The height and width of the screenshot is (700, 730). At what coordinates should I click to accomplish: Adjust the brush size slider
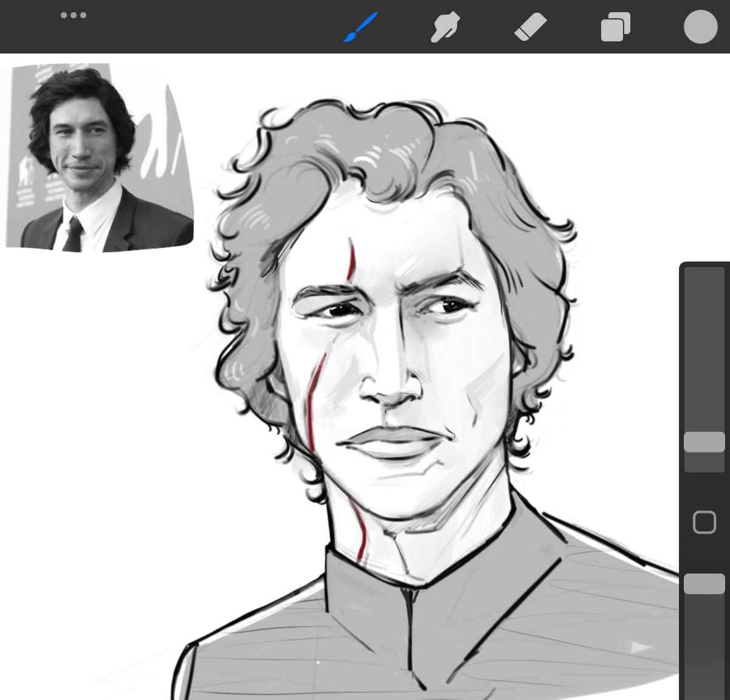704,443
